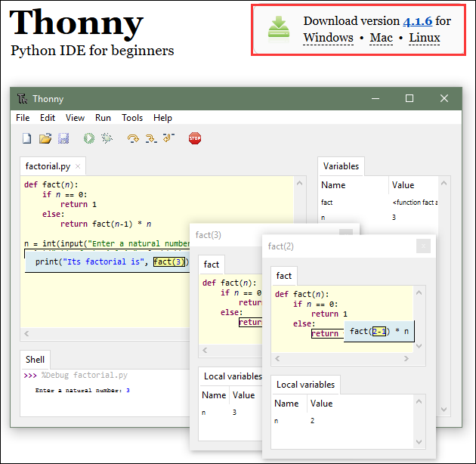Click the Save floppy disk icon
The width and height of the screenshot is (476, 464).
pos(63,138)
